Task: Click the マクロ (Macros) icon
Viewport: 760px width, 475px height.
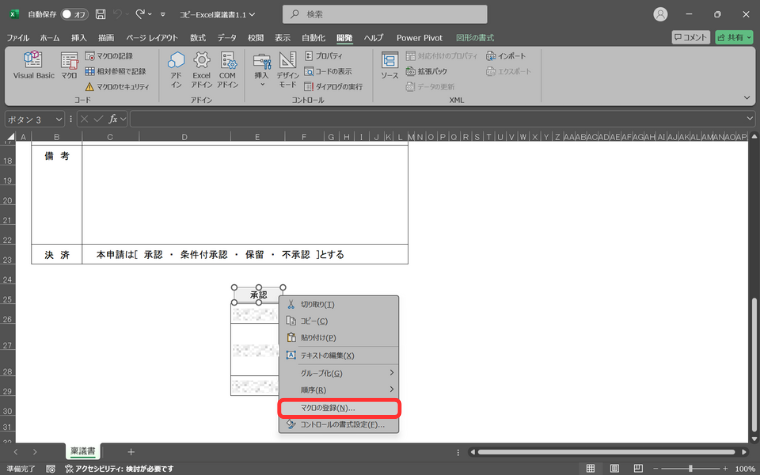Action: [x=69, y=66]
